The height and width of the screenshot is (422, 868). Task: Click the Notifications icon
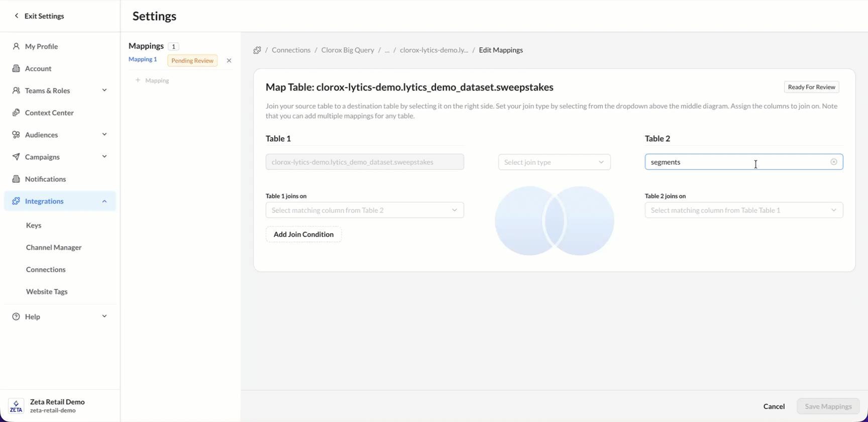[x=16, y=179]
